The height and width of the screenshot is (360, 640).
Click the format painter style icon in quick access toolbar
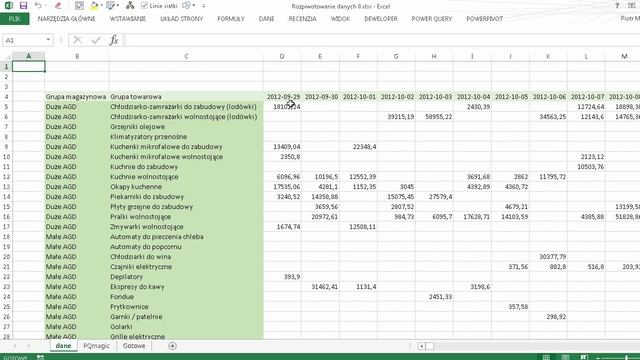pyautogui.click(x=111, y=6)
